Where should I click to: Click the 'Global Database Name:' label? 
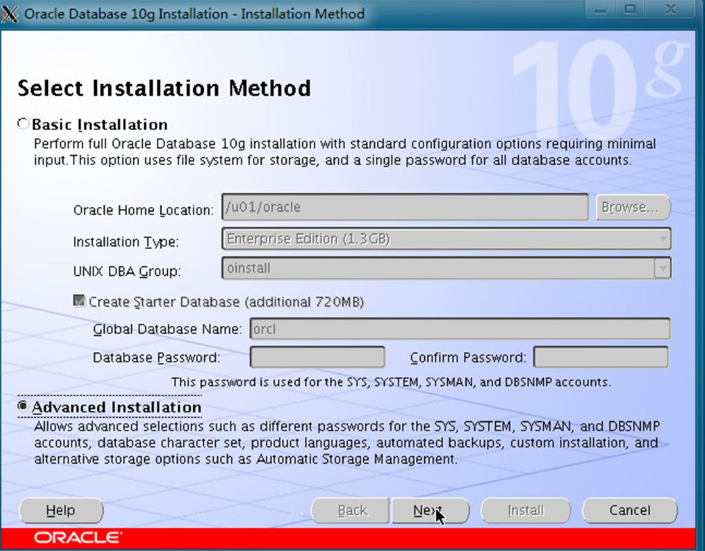tap(167, 329)
